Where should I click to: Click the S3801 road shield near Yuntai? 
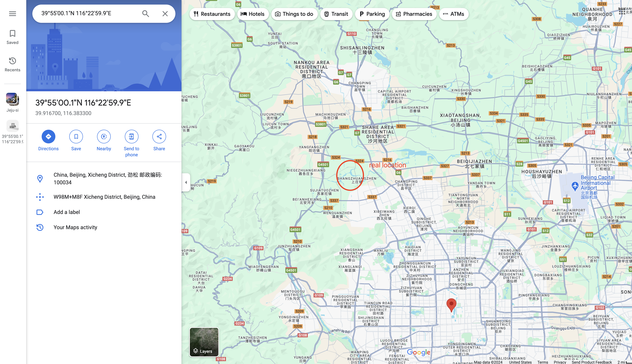coord(237,45)
